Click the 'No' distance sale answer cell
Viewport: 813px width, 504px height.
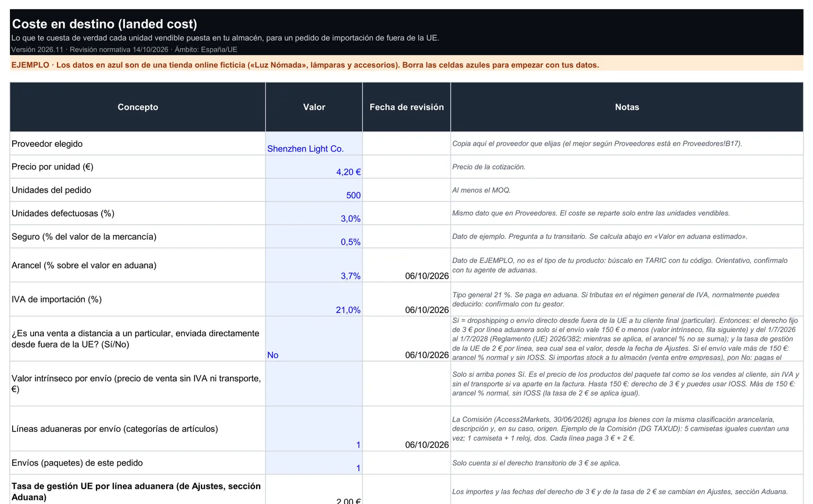pos(314,339)
